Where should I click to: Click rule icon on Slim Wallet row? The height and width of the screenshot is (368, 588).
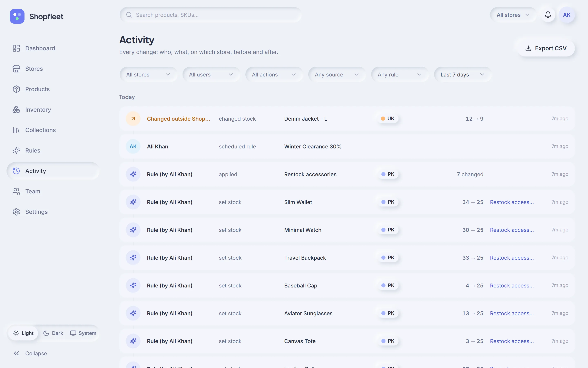pyautogui.click(x=133, y=202)
